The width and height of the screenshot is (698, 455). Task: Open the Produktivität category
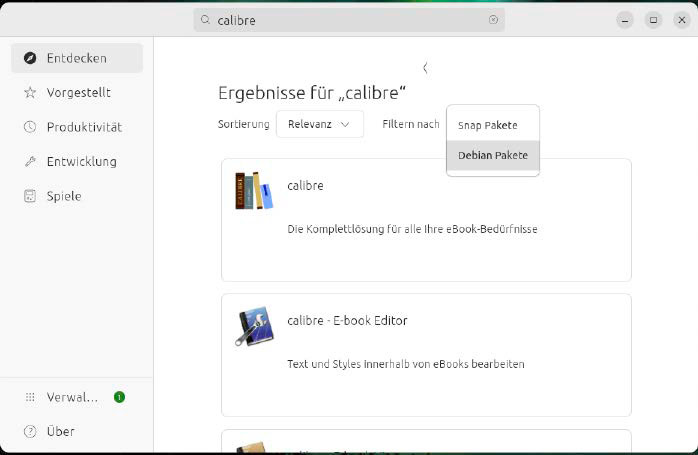[x=77, y=127]
